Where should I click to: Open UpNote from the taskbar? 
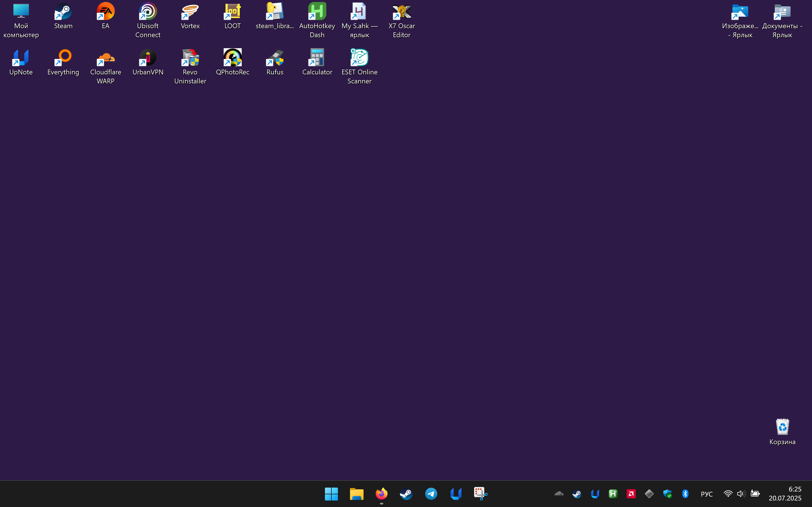pos(456,493)
